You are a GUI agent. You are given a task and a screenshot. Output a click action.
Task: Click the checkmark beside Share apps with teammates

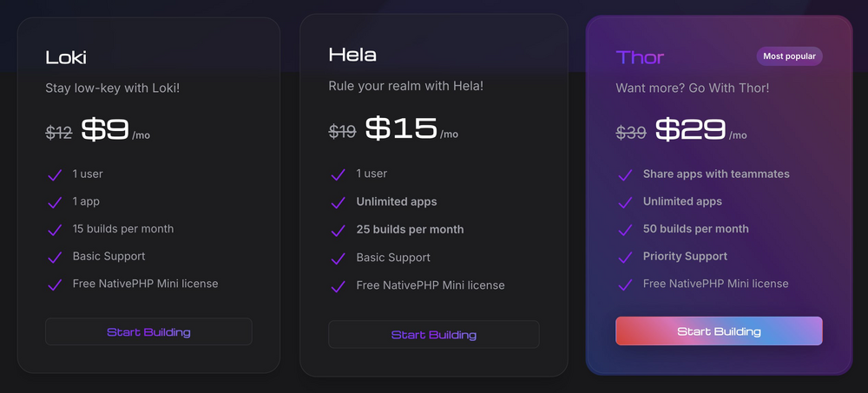(625, 174)
